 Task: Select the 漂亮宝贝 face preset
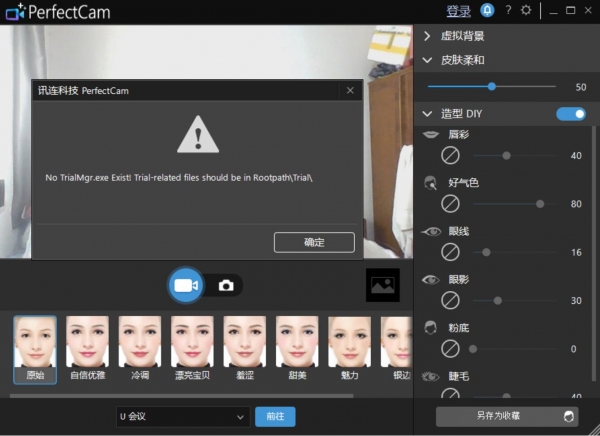click(x=192, y=349)
